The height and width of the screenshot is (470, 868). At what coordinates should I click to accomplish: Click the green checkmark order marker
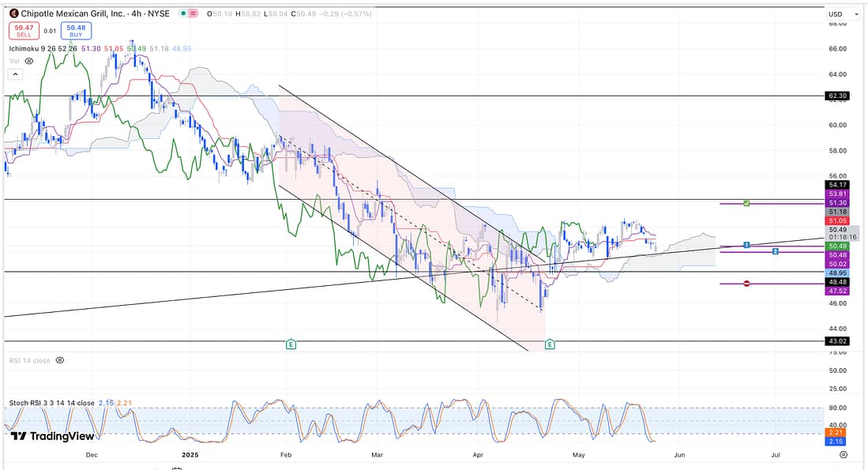746,203
